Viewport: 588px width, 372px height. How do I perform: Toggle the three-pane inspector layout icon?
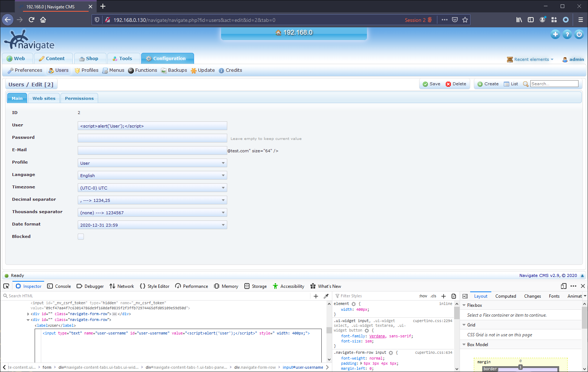(465, 296)
